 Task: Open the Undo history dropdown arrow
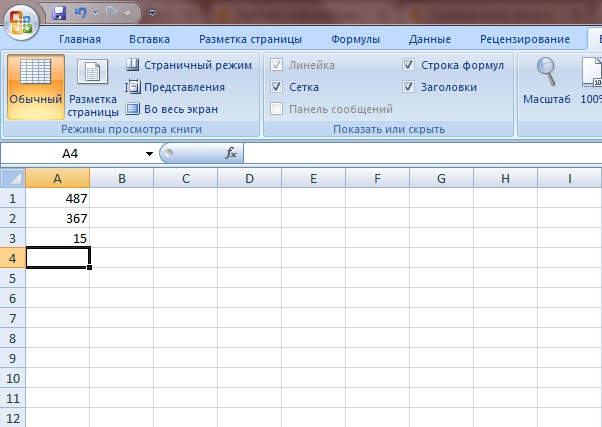[x=97, y=13]
